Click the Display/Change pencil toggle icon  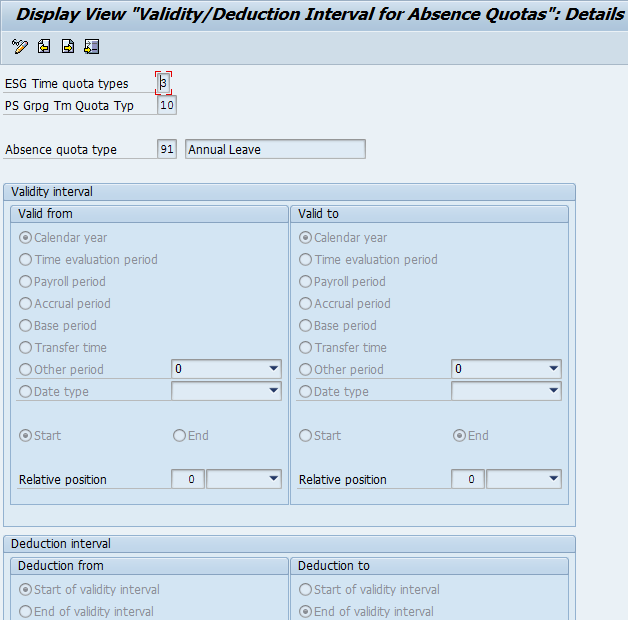point(20,47)
